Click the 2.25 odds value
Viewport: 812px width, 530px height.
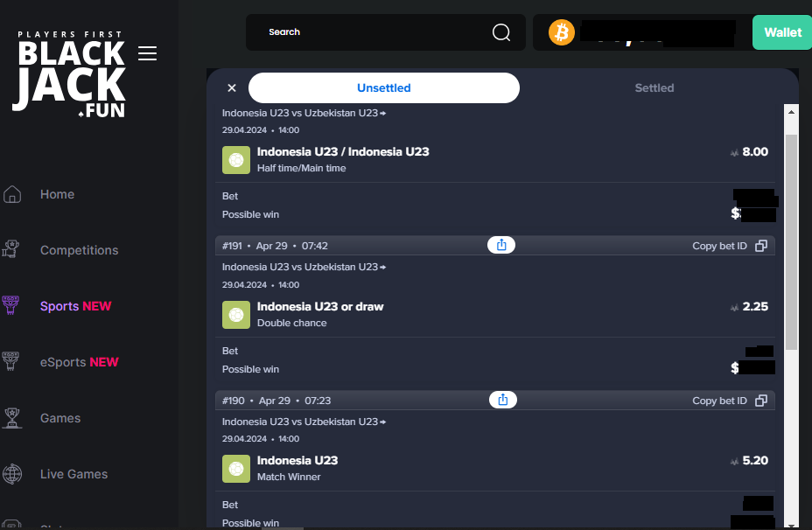pos(755,306)
